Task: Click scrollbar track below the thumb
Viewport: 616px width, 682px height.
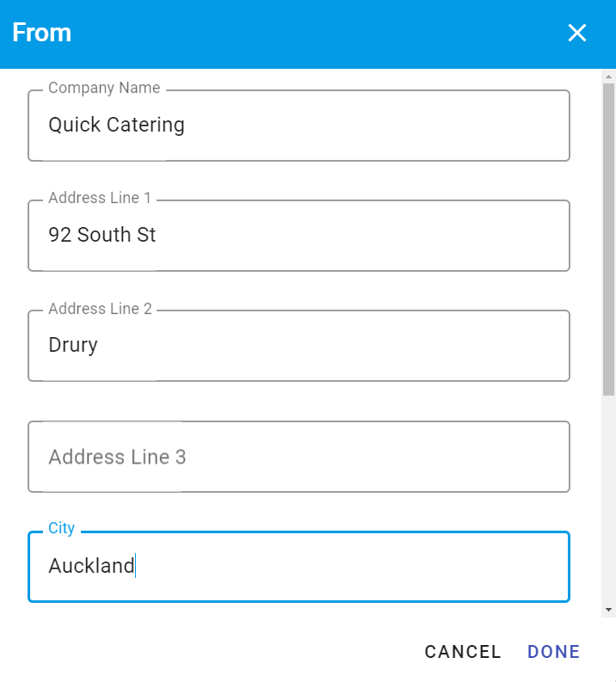Action: (608, 499)
